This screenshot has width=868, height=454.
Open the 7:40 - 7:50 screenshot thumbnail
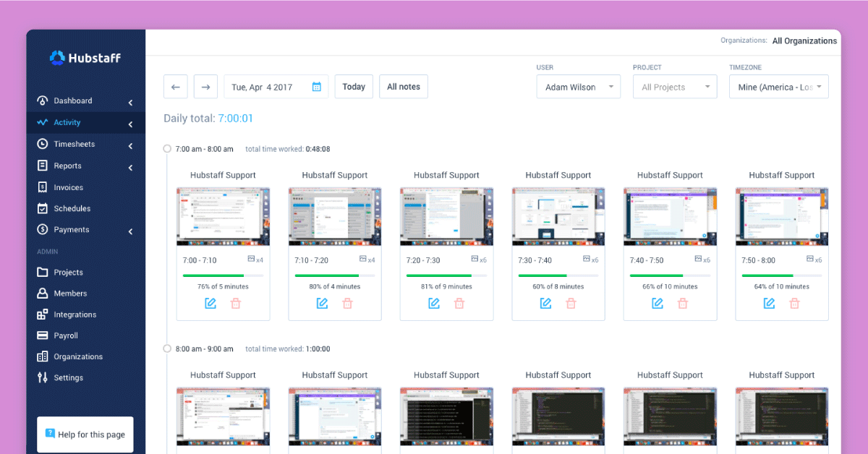coord(670,217)
